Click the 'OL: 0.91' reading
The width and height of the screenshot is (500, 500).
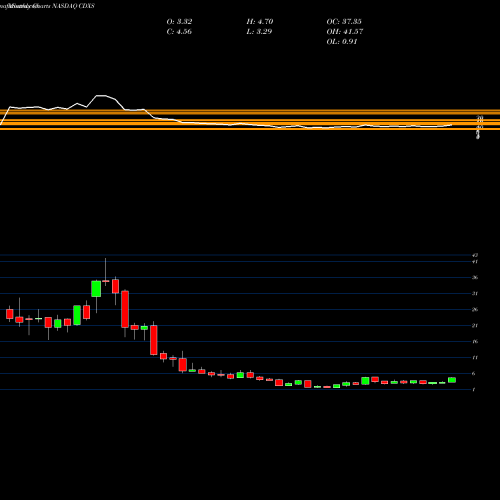342,42
